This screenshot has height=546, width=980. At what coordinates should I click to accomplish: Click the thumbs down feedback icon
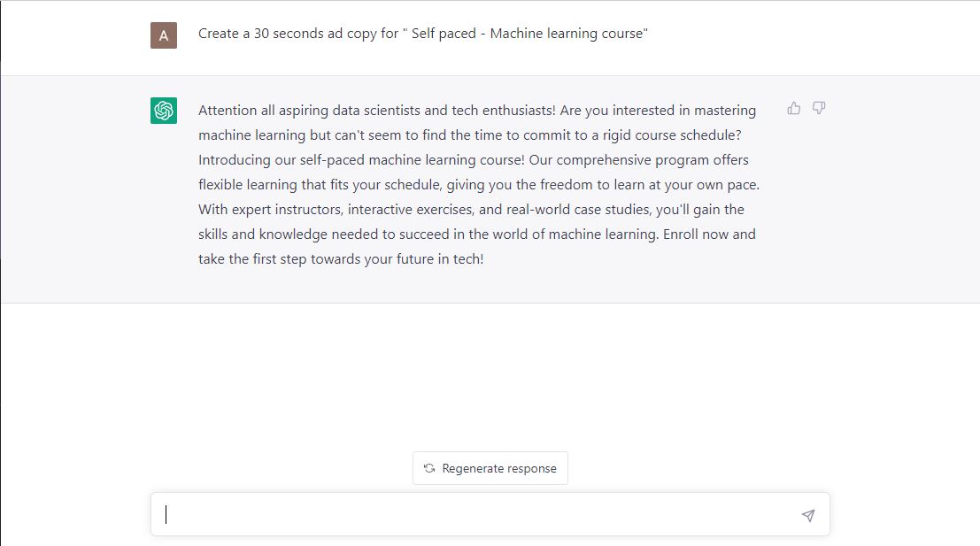pyautogui.click(x=819, y=109)
